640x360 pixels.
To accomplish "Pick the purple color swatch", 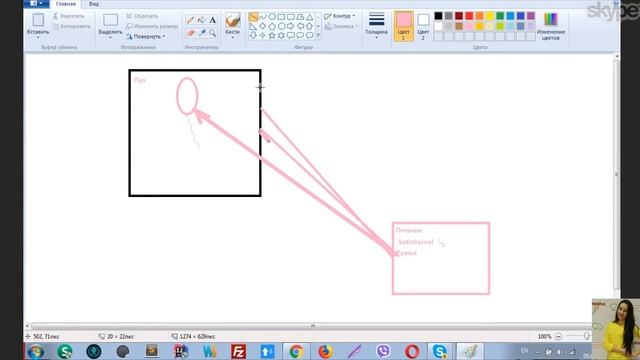I will pyautogui.click(x=531, y=16).
